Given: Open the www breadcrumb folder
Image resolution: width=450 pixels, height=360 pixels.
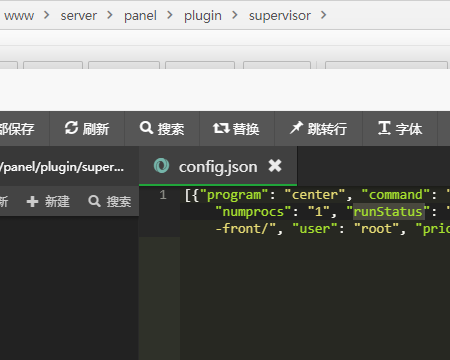Looking at the screenshot, I should 19,16.
